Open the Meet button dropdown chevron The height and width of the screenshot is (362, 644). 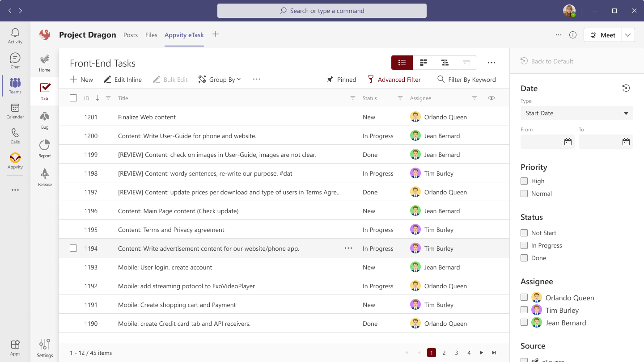628,34
